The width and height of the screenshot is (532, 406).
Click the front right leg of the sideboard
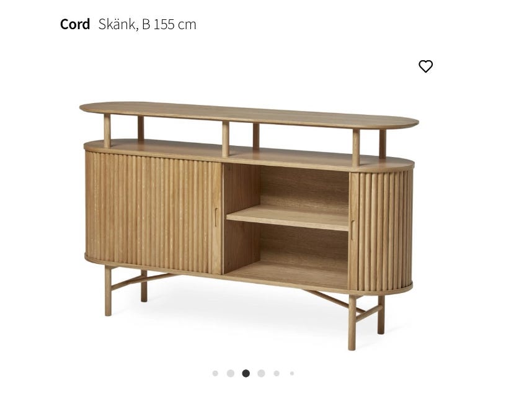pyautogui.click(x=352, y=322)
